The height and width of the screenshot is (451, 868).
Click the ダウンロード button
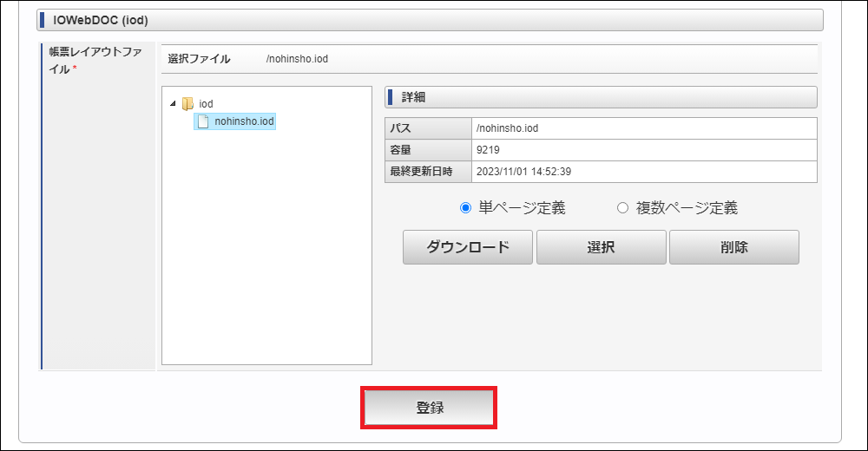coord(468,247)
